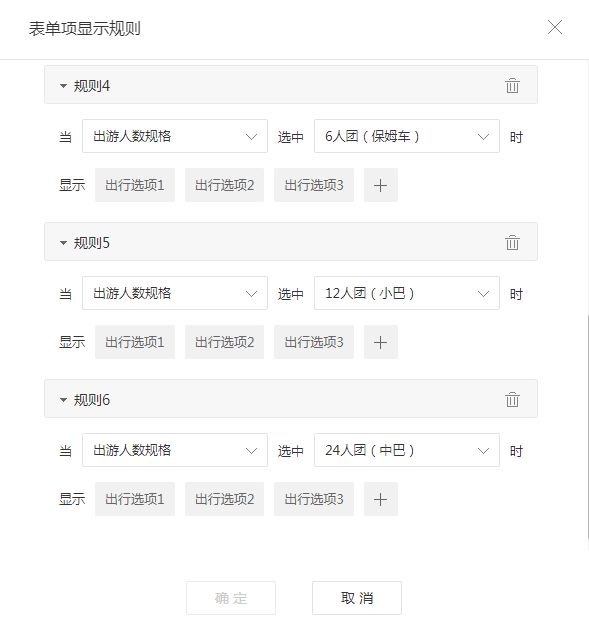Viewport: 589px width, 640px height.
Task: Delete 规则5 with its trash icon
Action: (512, 242)
